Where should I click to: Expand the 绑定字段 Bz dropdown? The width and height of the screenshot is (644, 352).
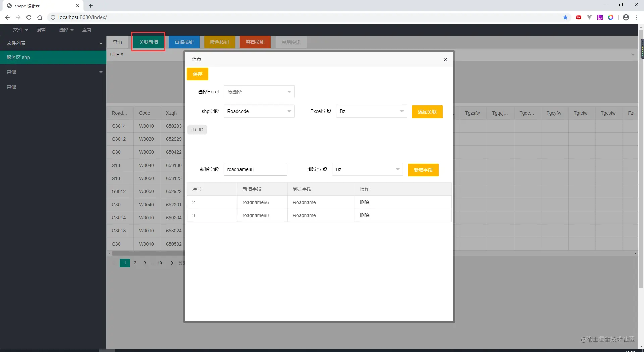click(x=367, y=169)
